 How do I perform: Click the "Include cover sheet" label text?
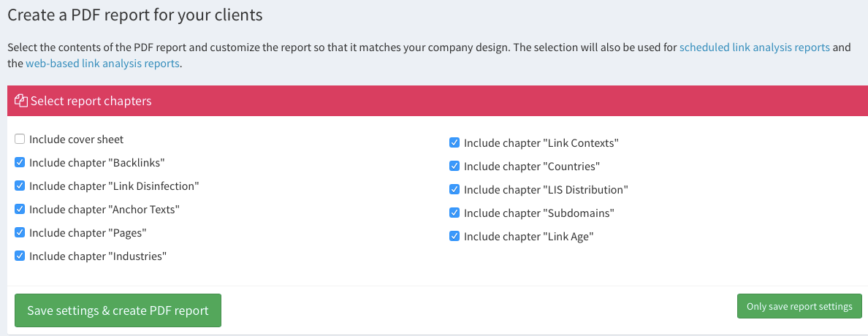(77, 139)
